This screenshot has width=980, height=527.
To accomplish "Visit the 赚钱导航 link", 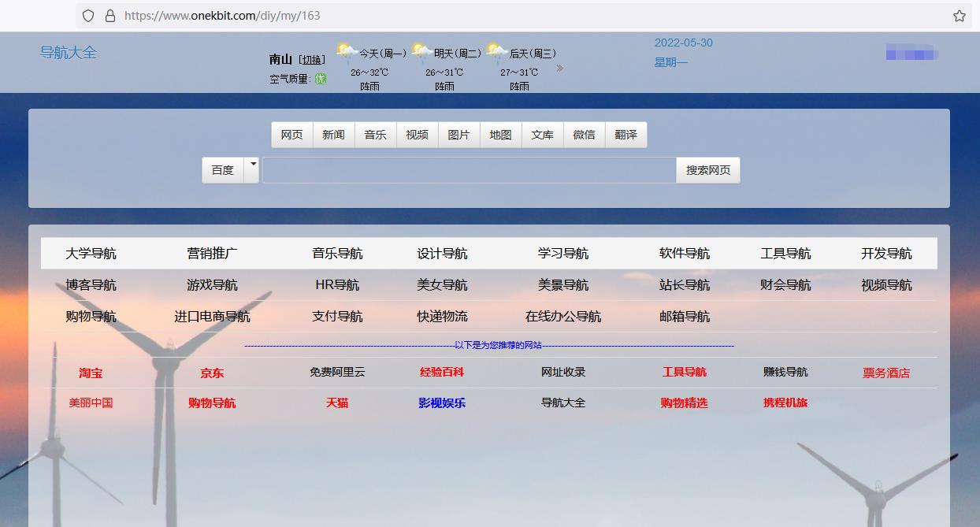I will (785, 372).
